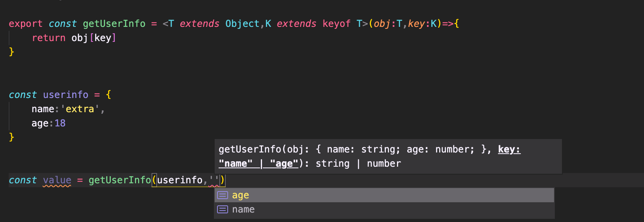Click the property icon beside the age suggestion
This screenshot has width=644, height=222.
(223, 195)
